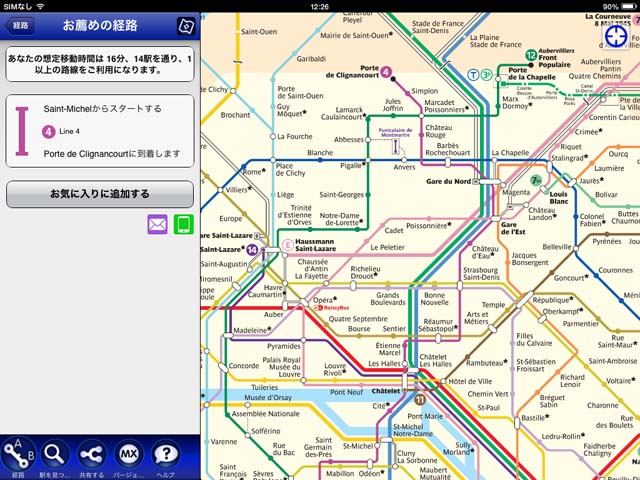Viewport: 640px width, 480px height.
Task: Select the Line 4 circle badge in route
Action: coord(49,131)
